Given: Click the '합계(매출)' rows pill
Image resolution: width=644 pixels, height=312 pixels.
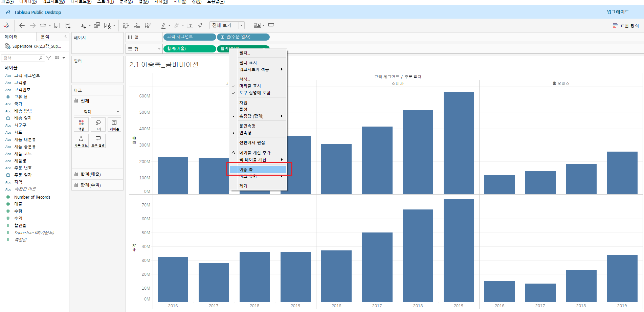Looking at the screenshot, I should [x=190, y=49].
